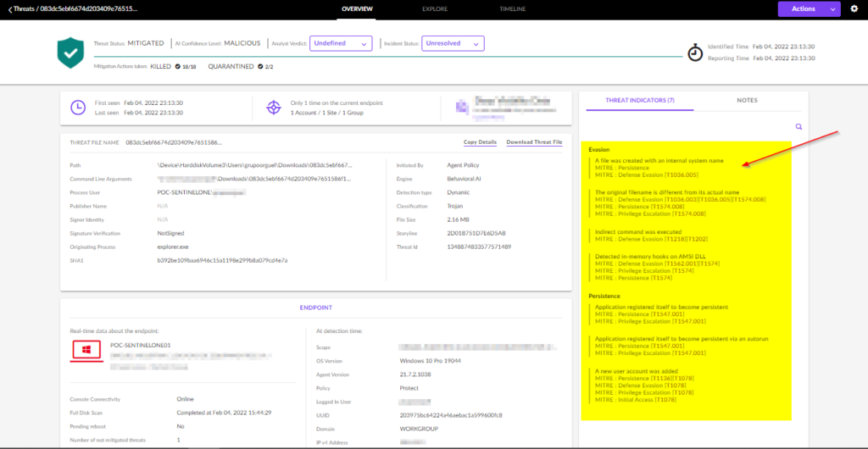Click the 2.16 MB file size value
Viewport: 868px width, 449px height.
click(x=457, y=219)
